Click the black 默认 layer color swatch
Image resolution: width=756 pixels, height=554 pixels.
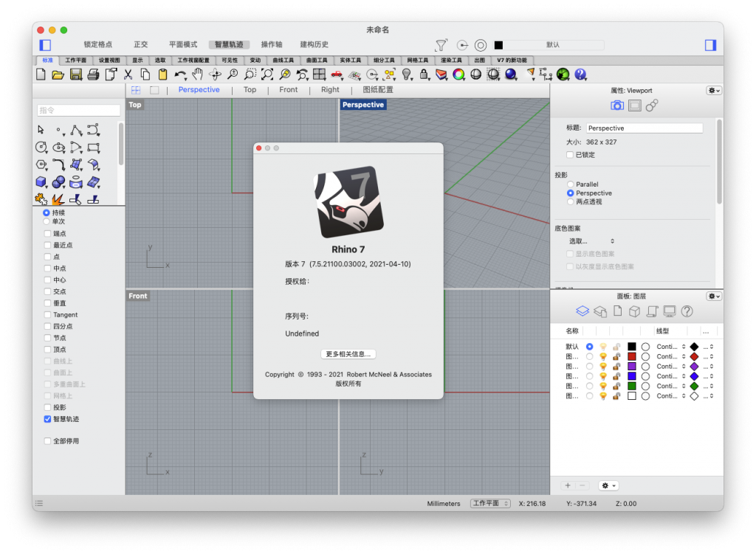coord(632,347)
